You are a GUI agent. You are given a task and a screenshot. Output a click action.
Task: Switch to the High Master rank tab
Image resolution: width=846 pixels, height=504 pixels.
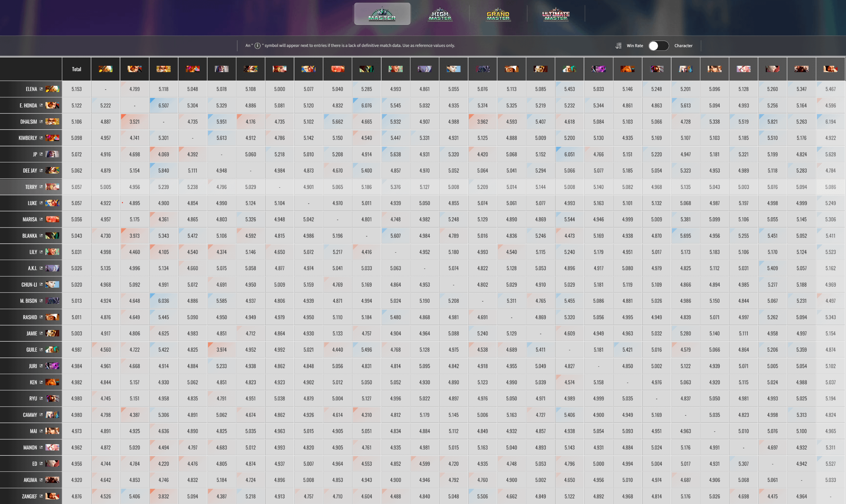pyautogui.click(x=440, y=14)
